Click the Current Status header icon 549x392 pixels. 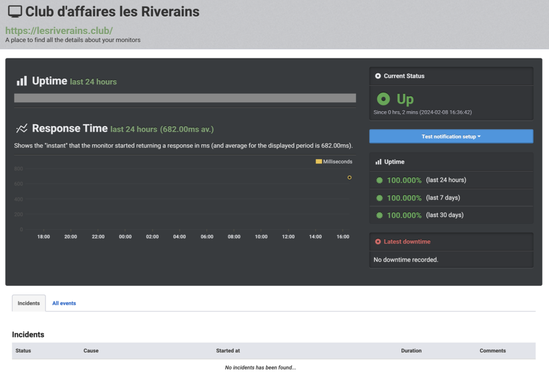click(378, 76)
